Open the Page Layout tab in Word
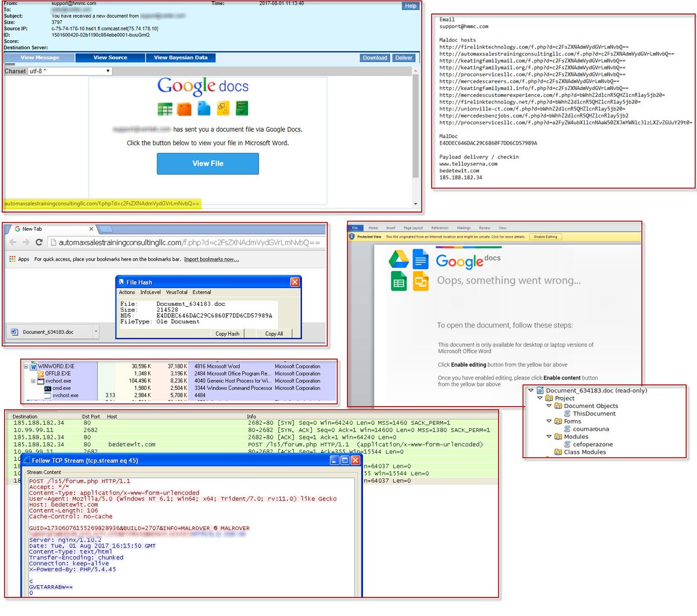The image size is (697, 616). (x=414, y=228)
